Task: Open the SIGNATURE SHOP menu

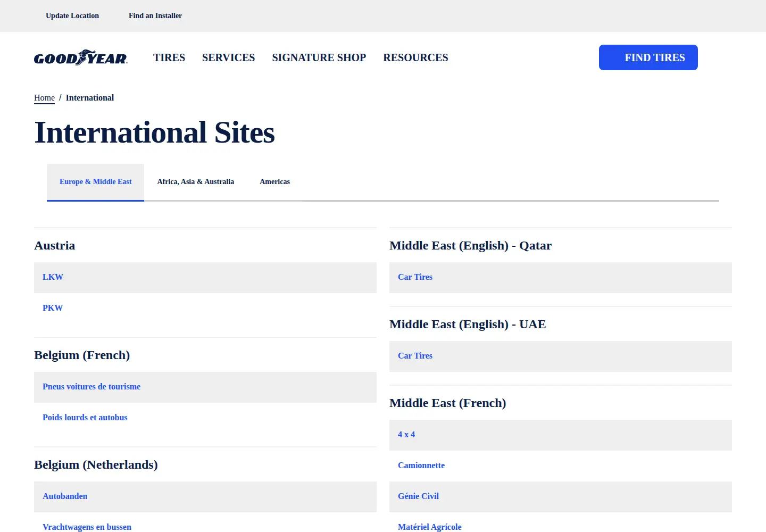Action: [319, 57]
